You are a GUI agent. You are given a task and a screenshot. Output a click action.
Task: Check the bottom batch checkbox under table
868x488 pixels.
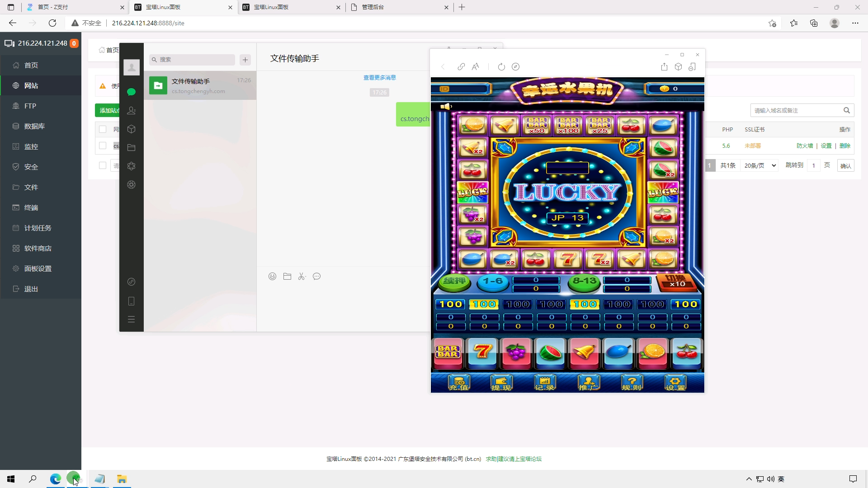pos(103,165)
